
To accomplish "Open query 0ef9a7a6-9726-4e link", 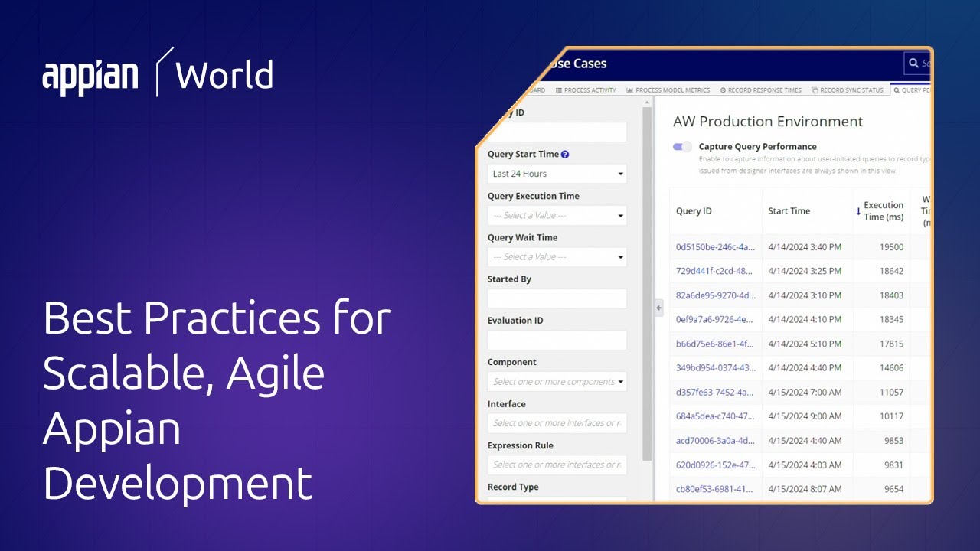I will pos(715,320).
